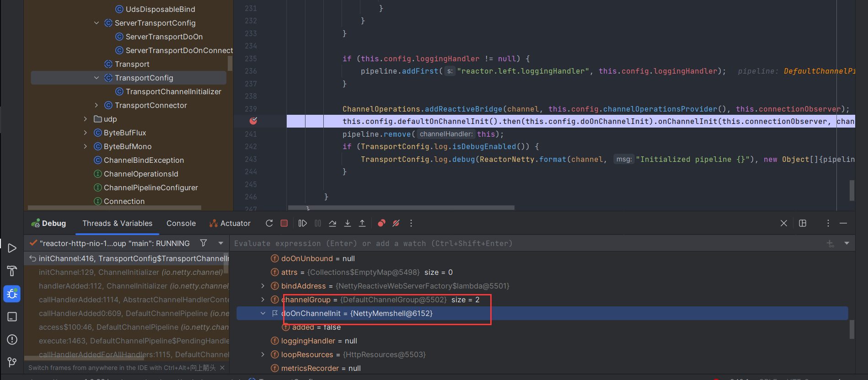This screenshot has height=380, width=868.
Task: Click the variables pane vertical scrollbar
Action: 852,329
